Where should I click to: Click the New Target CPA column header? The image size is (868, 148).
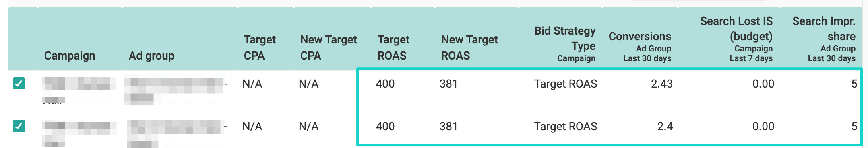(329, 47)
